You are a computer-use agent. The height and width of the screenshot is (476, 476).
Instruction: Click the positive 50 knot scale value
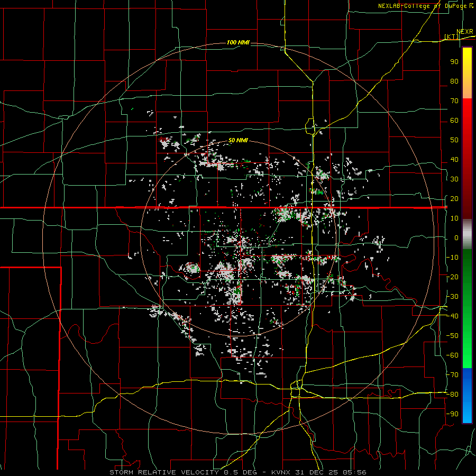coord(454,140)
